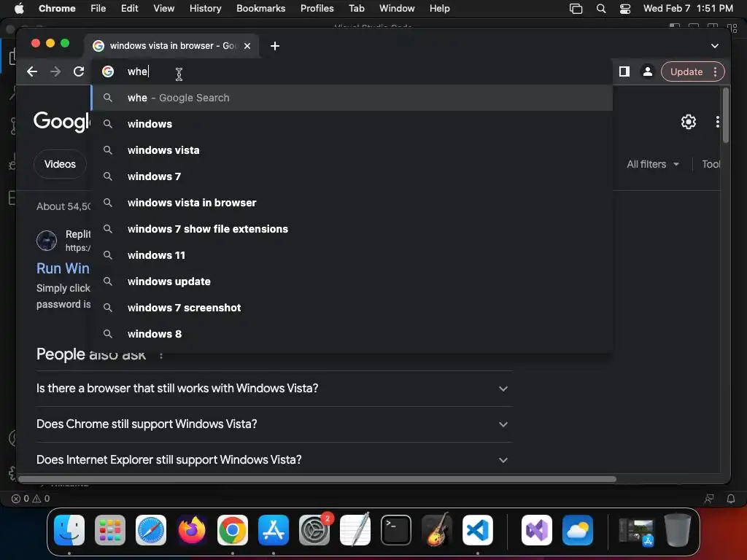Screen dimensions: 747x560
Task: Open the Chrome menu in menu bar
Action: click(57, 8)
